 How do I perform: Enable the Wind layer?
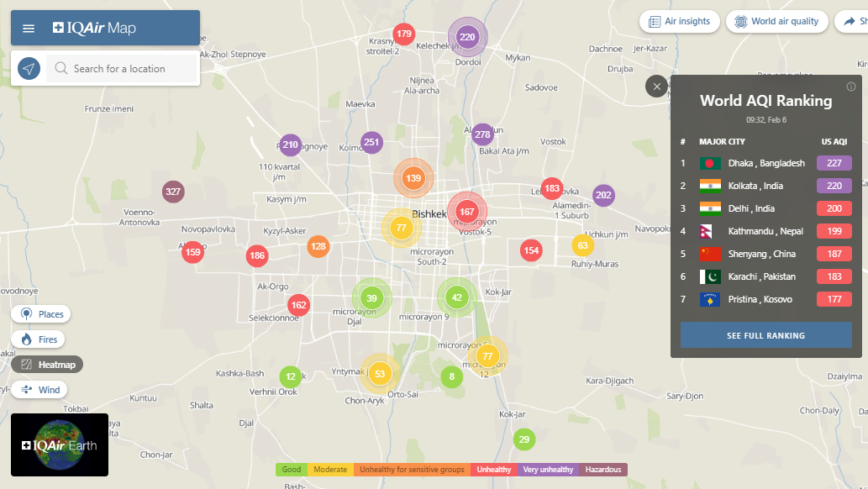tap(40, 390)
